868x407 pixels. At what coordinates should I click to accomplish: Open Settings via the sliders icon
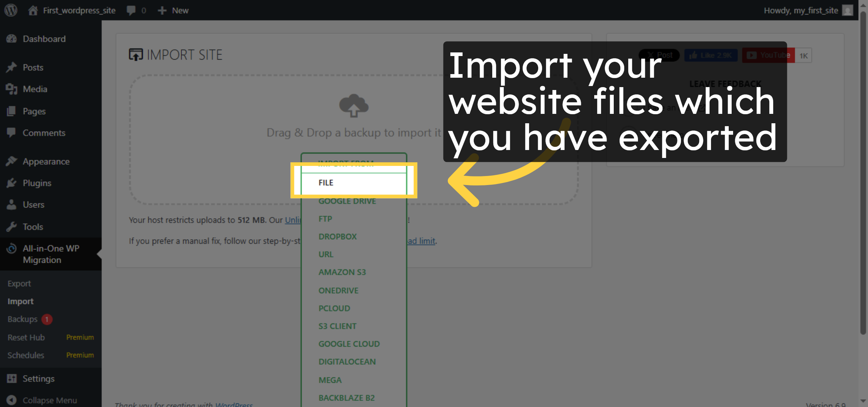[x=11, y=378]
